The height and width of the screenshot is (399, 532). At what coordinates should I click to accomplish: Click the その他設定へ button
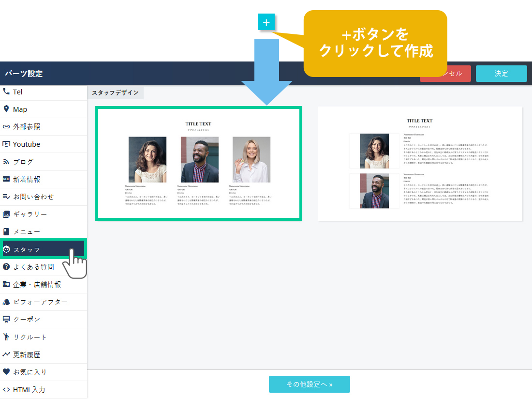[x=309, y=384]
